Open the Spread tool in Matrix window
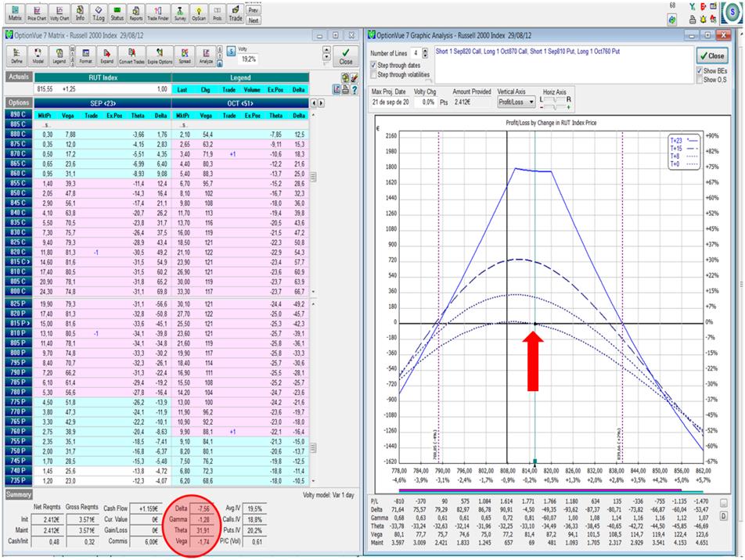745x560 pixels. coord(185,56)
